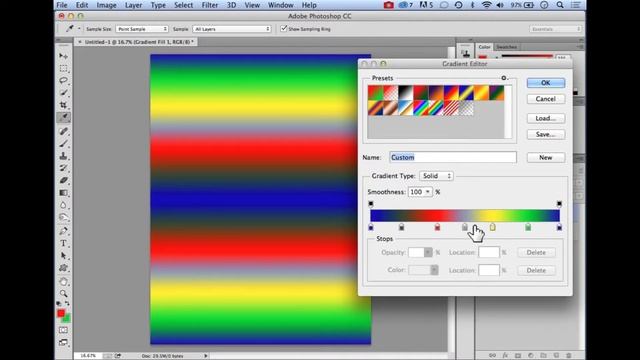Viewport: 640px width, 360px height.
Task: Select the Brush tool
Action: (63, 143)
